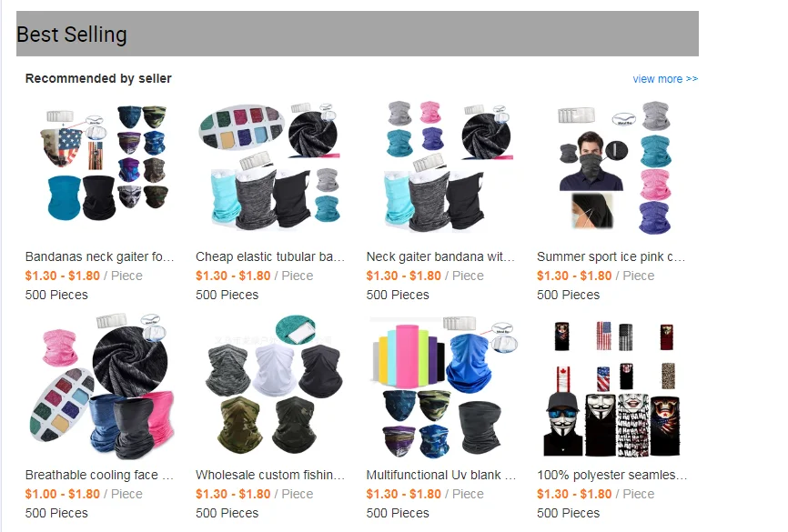This screenshot has width=788, height=532.
Task: Open 'Breathable cooling face ...' product title
Action: tap(99, 476)
